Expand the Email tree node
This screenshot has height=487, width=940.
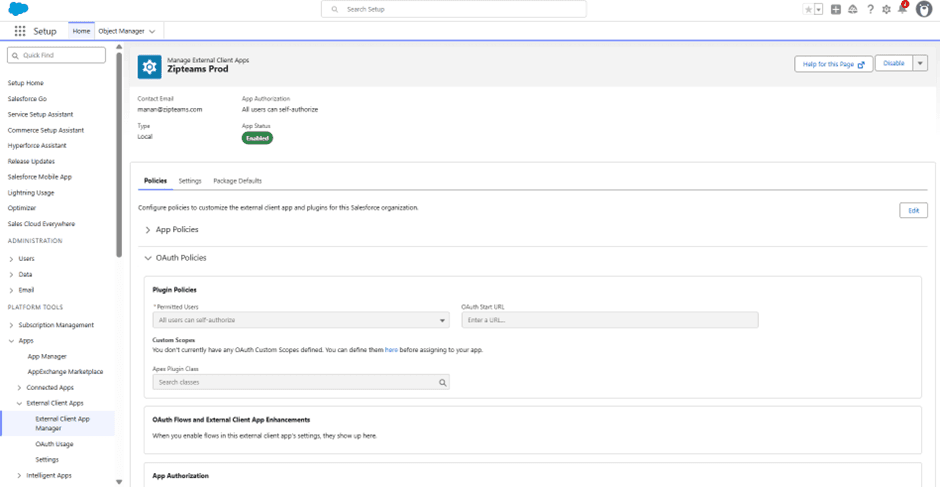pos(11,290)
